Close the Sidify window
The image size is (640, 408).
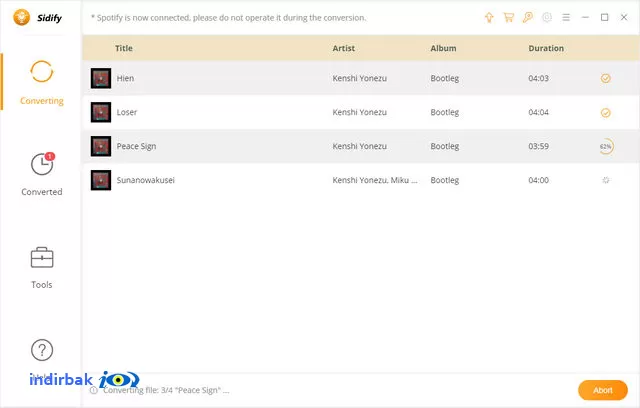624,18
